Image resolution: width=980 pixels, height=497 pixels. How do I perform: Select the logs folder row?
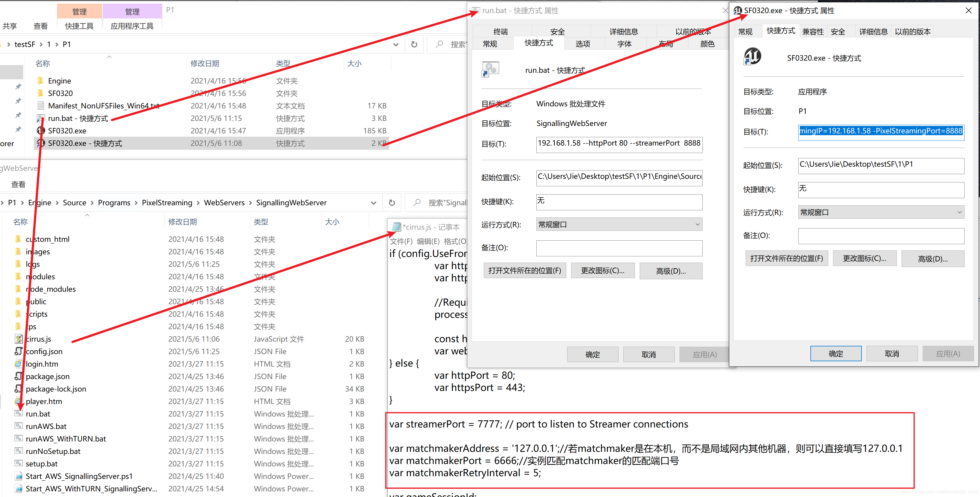click(189, 264)
